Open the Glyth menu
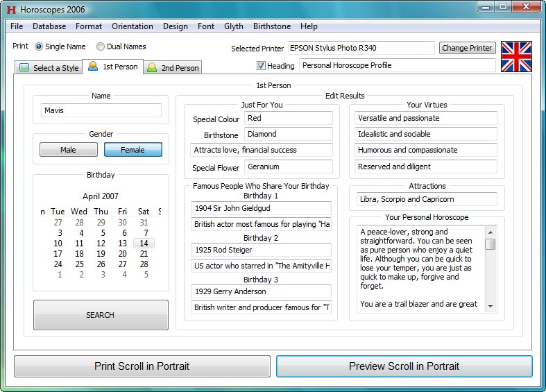Screen dimensions: 546x392 pos(234,26)
